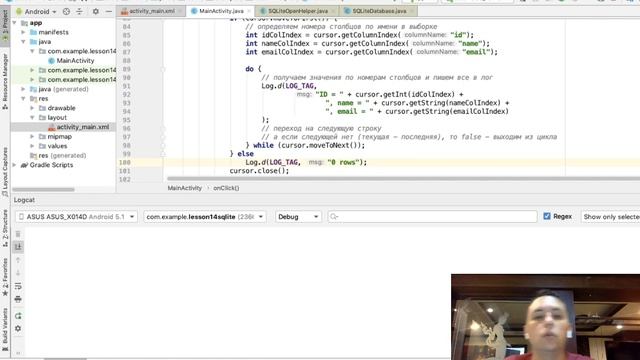This screenshot has height=360, width=640.
Task: Close the MainActivity.java editor tab
Action: [249, 11]
